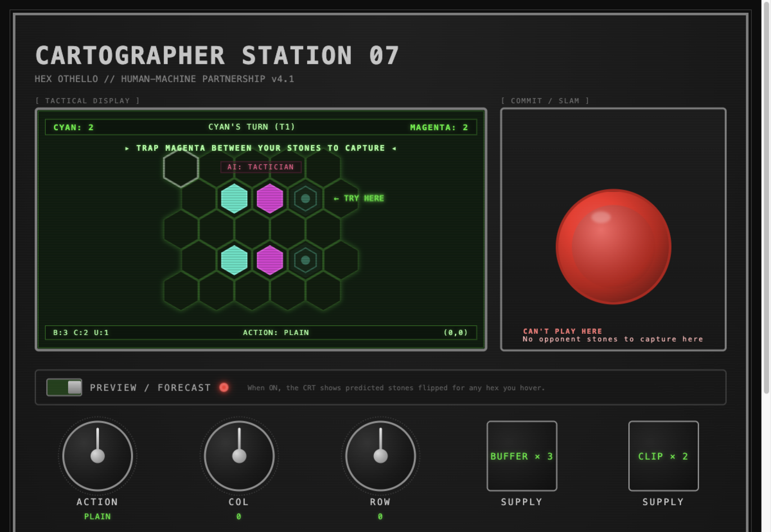This screenshot has width=771, height=532.
Task: Click the hint hex beside TRY HERE
Action: click(305, 199)
